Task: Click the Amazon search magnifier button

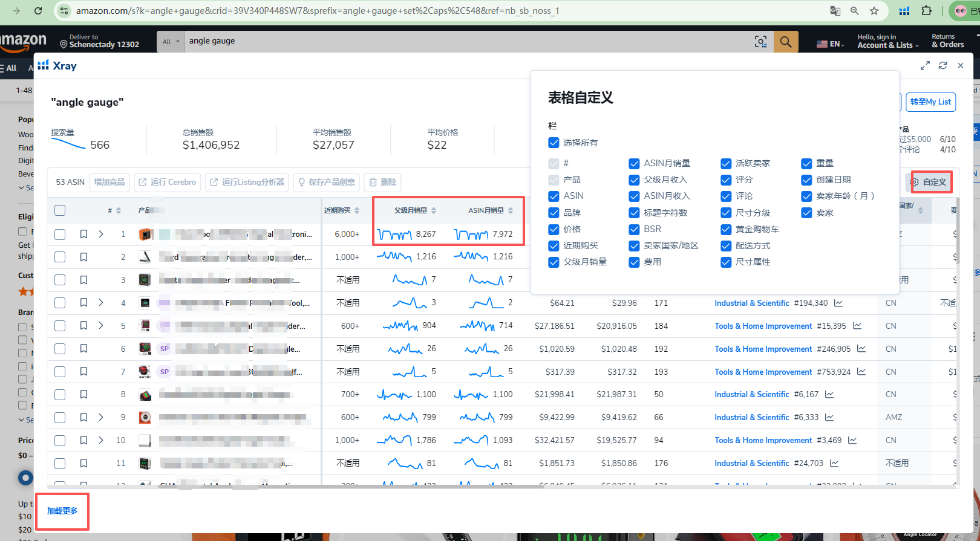Action: [x=786, y=42]
